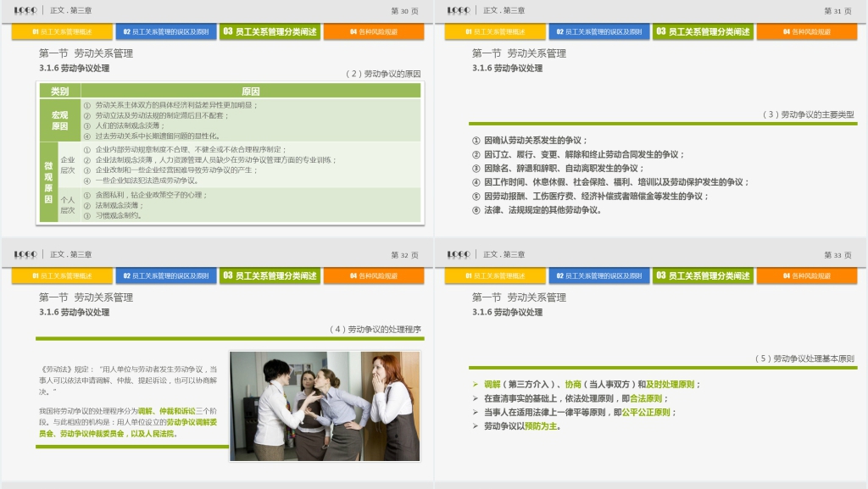Click the LOGO on the page 30 slide
Screen dimensions: 868x489
tap(25, 10)
